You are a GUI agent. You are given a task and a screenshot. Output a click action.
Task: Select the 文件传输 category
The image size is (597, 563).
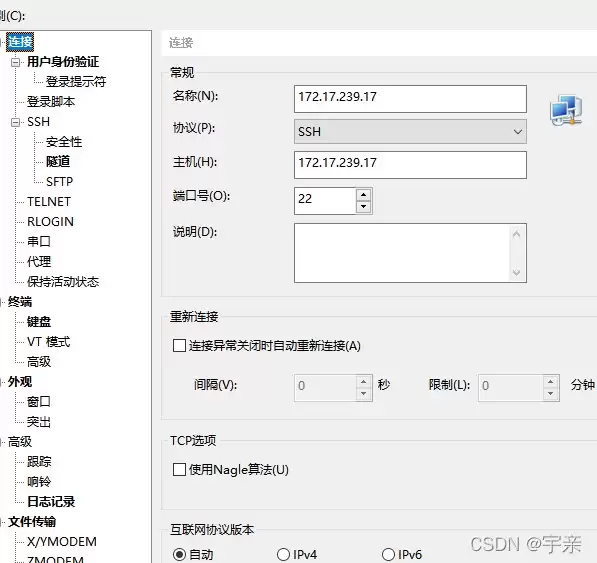(x=32, y=522)
